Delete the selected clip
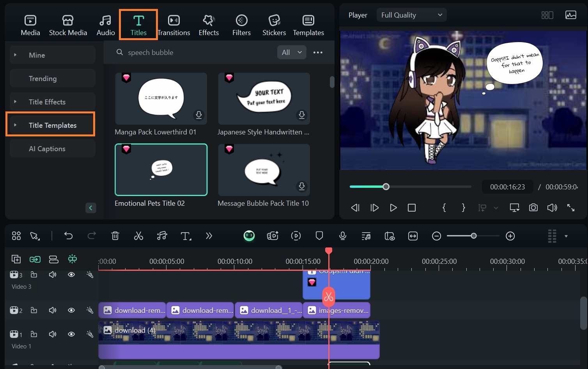The height and width of the screenshot is (369, 588). point(115,236)
